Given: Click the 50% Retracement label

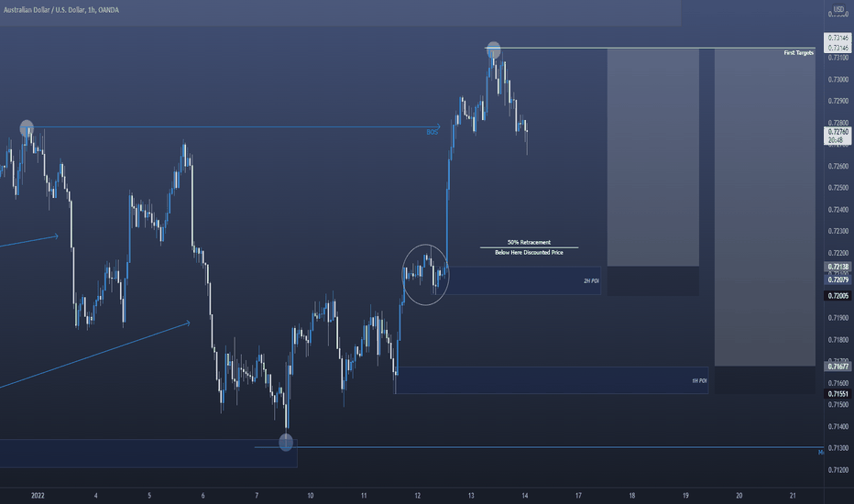Looking at the screenshot, I should click(529, 243).
